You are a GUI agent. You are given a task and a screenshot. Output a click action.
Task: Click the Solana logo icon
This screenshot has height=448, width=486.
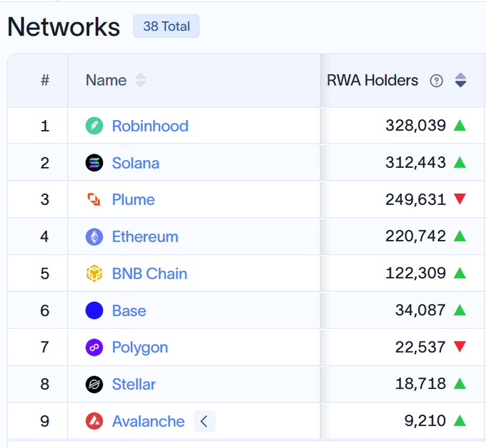point(94,163)
